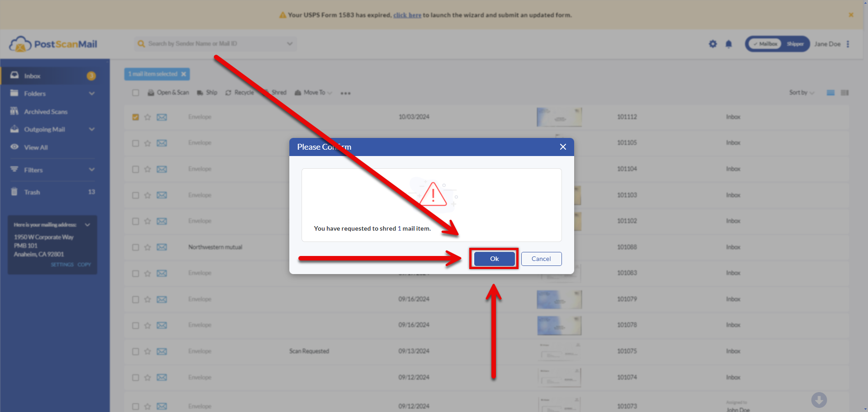
Task: Open thumbnail of mail item 101112
Action: pyautogui.click(x=559, y=117)
